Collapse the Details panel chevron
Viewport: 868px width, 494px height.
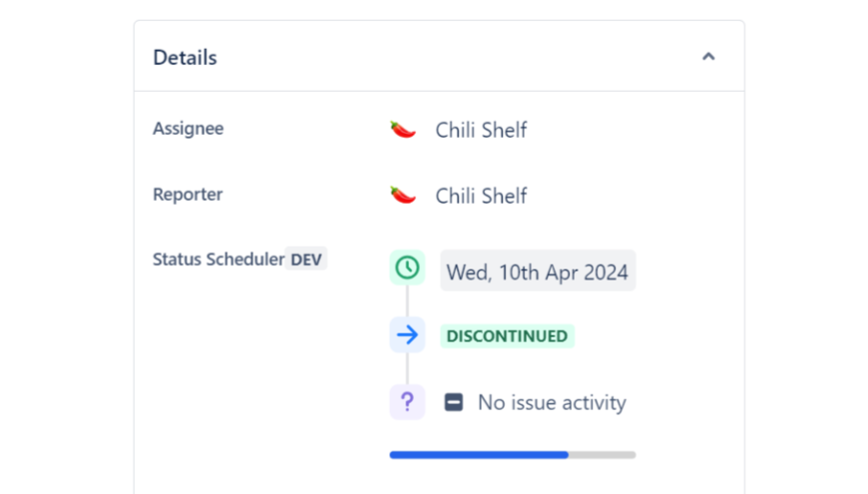click(708, 57)
